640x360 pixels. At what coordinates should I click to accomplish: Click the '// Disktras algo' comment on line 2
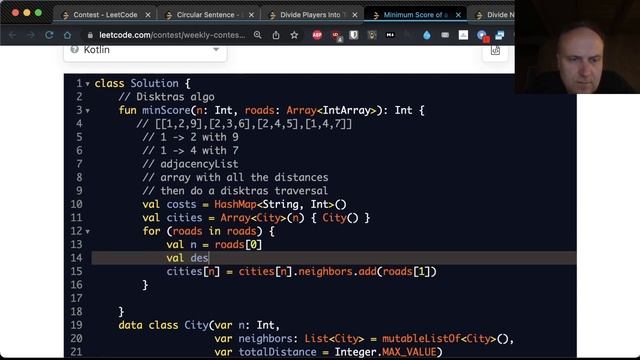166,97
